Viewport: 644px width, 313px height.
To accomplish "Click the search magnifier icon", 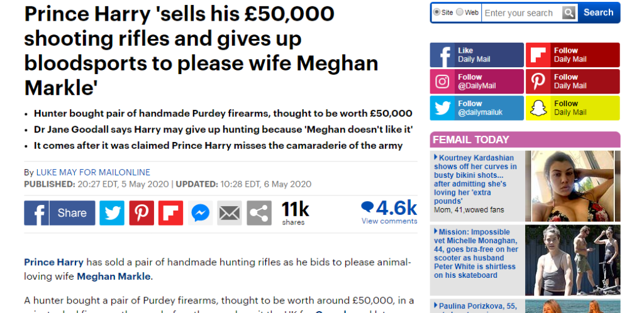I will point(569,13).
